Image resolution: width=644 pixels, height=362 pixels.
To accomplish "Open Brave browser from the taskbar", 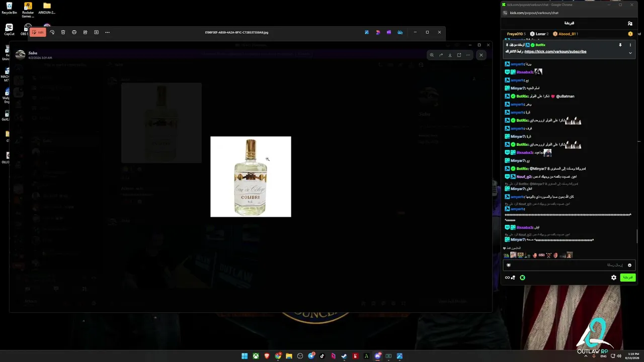I will (x=267, y=356).
